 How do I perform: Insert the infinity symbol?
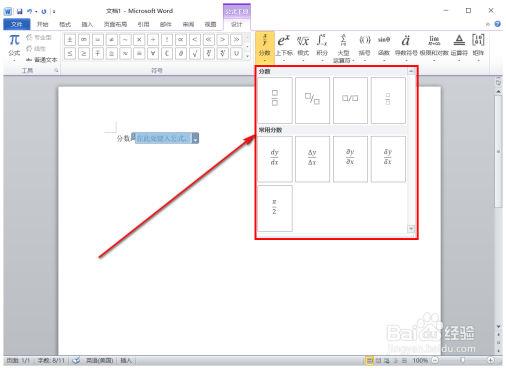pos(84,40)
